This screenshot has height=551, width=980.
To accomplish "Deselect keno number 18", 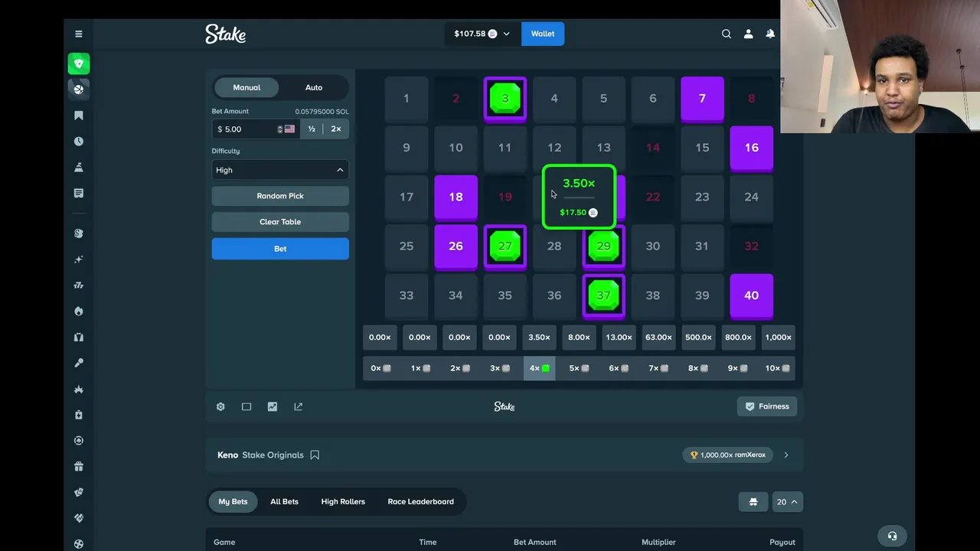I will (456, 197).
